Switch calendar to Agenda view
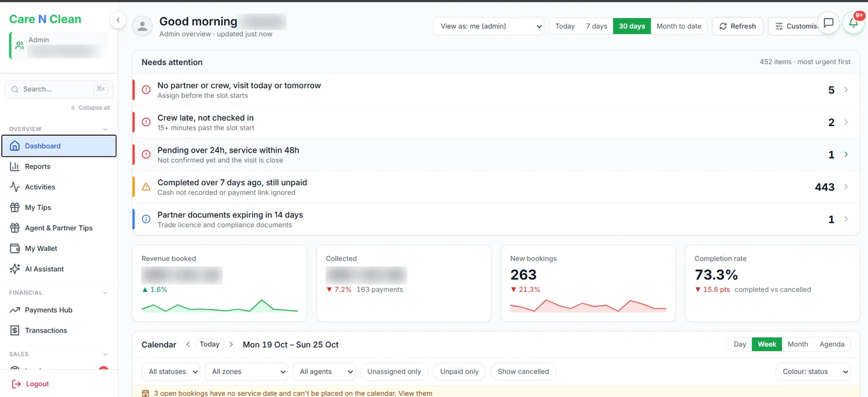 coord(832,344)
